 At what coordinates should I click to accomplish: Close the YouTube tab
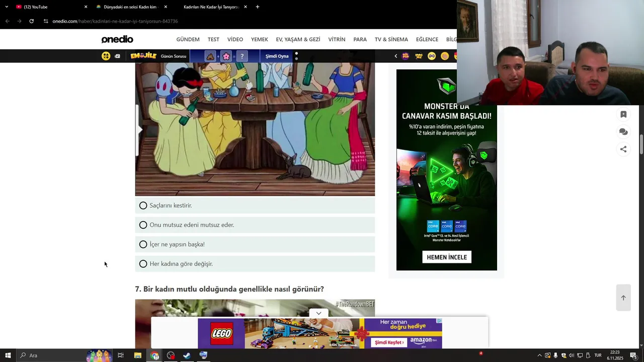86,7
